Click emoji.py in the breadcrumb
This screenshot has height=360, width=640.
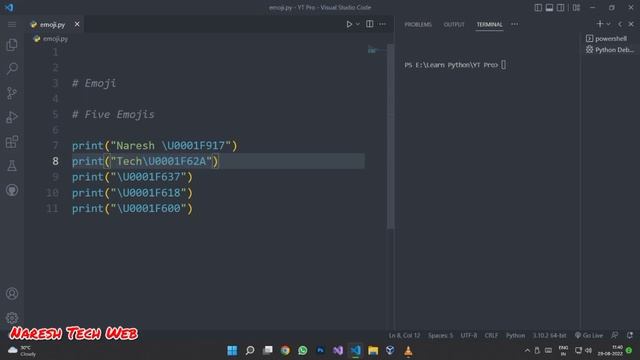click(56, 39)
